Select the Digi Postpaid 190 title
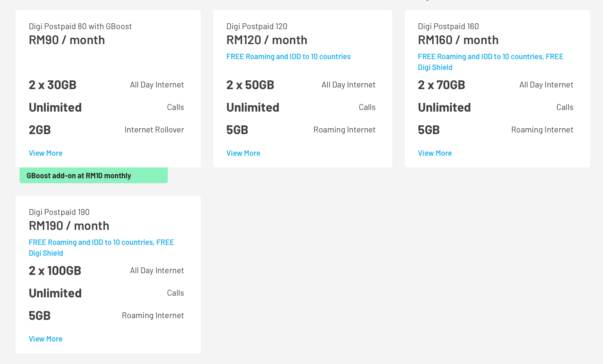The width and height of the screenshot is (603, 364). coord(59,212)
